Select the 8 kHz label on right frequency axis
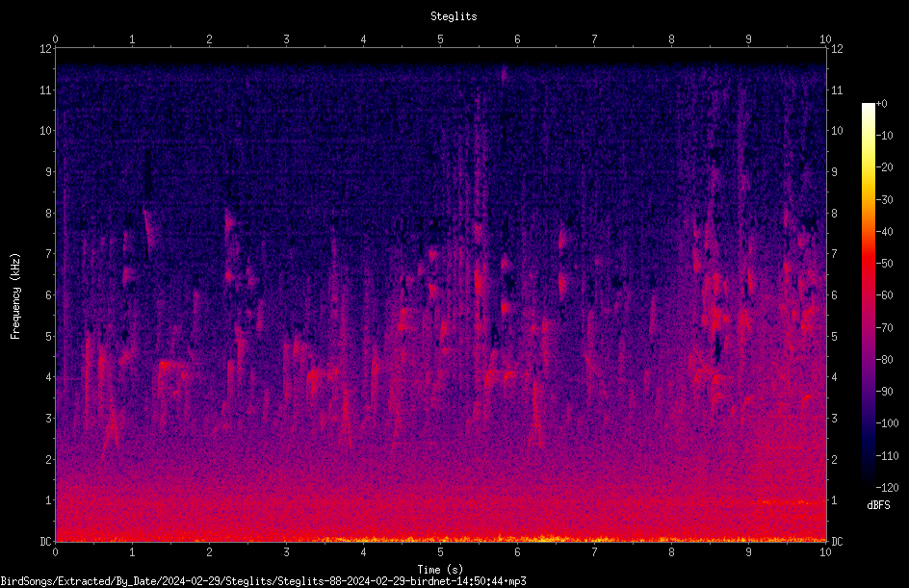 (834, 214)
